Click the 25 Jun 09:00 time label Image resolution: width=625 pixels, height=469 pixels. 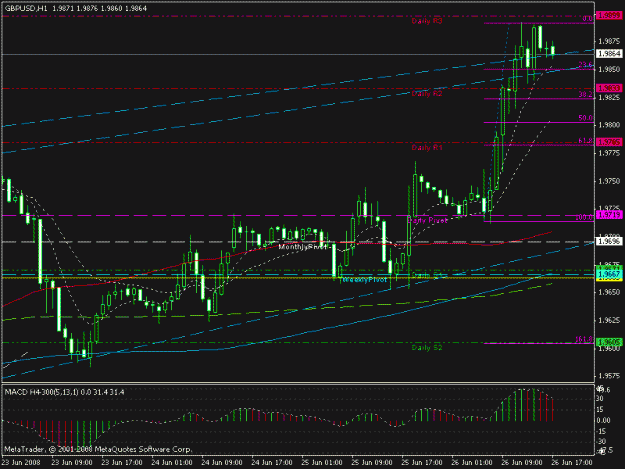[x=371, y=463]
